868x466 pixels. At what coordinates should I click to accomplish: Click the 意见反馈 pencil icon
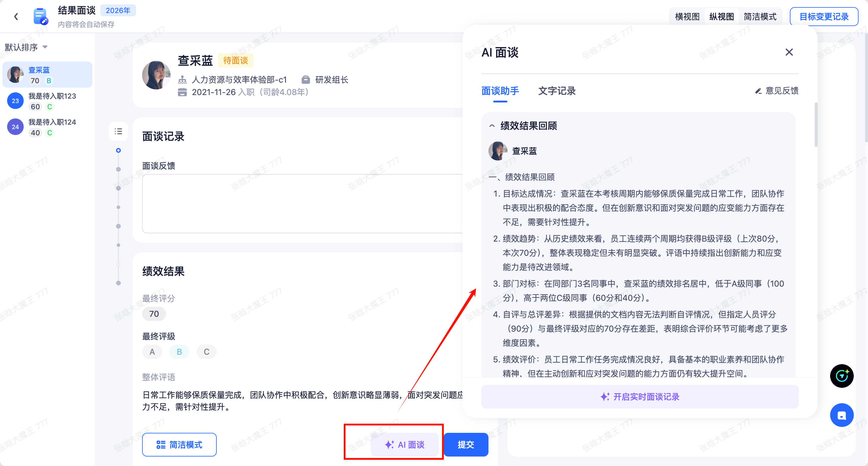(758, 91)
